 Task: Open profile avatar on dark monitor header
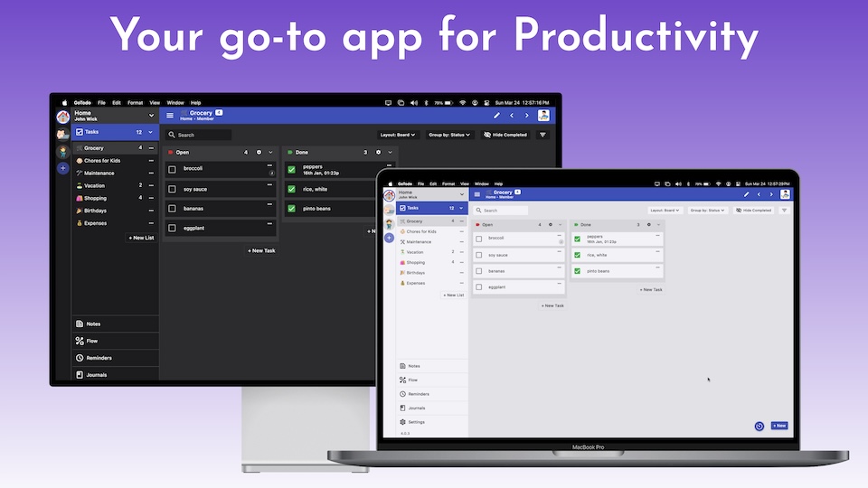point(543,115)
